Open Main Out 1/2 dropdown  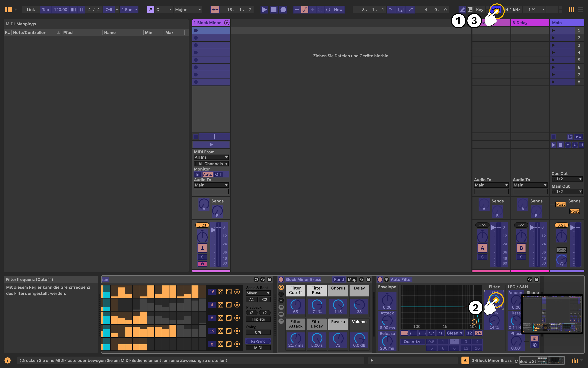(x=567, y=192)
